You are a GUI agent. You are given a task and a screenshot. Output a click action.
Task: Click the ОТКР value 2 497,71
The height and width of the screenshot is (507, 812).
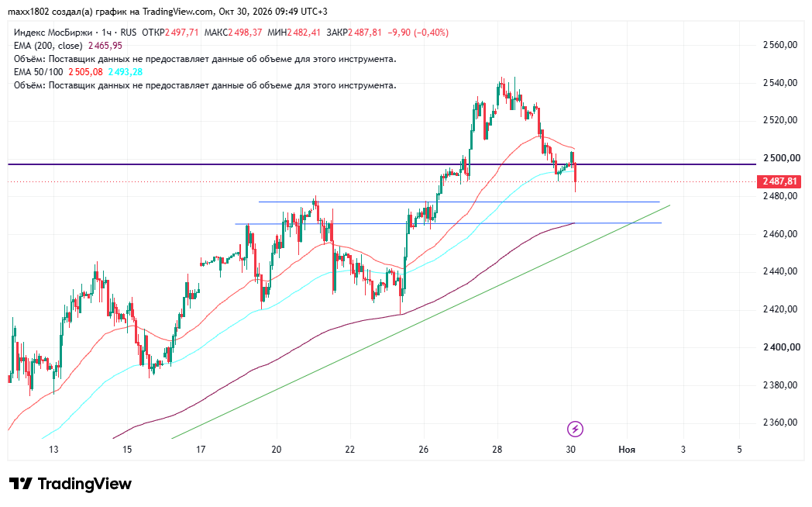click(182, 32)
